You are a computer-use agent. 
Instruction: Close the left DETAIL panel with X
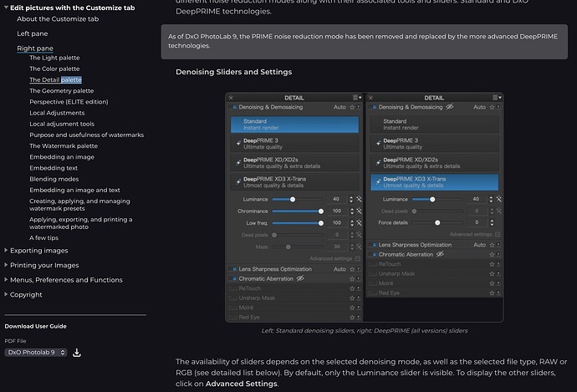pyautogui.click(x=231, y=98)
